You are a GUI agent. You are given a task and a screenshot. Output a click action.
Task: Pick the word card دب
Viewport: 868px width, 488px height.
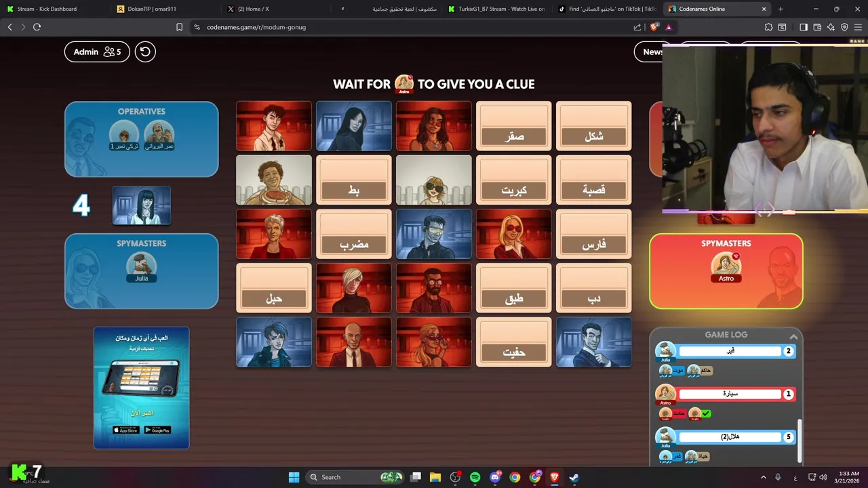pos(593,288)
